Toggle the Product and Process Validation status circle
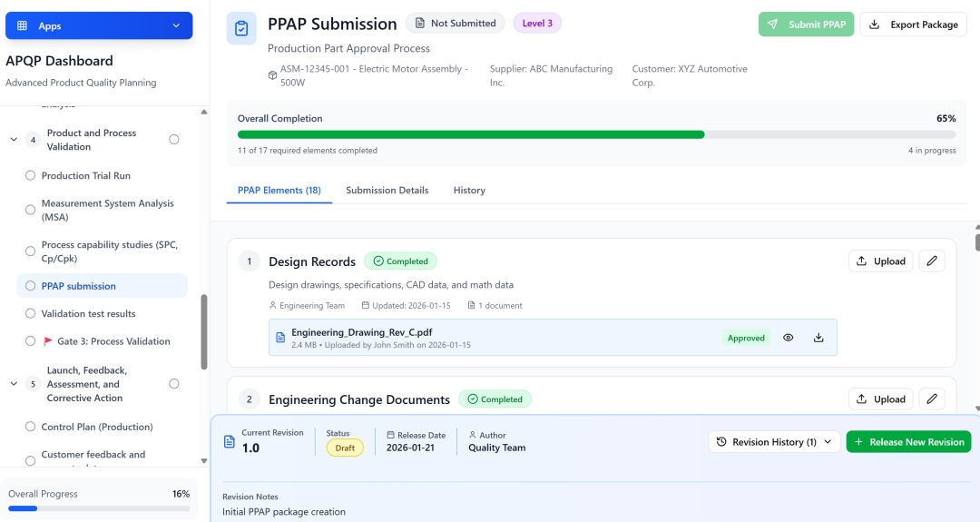 point(173,140)
